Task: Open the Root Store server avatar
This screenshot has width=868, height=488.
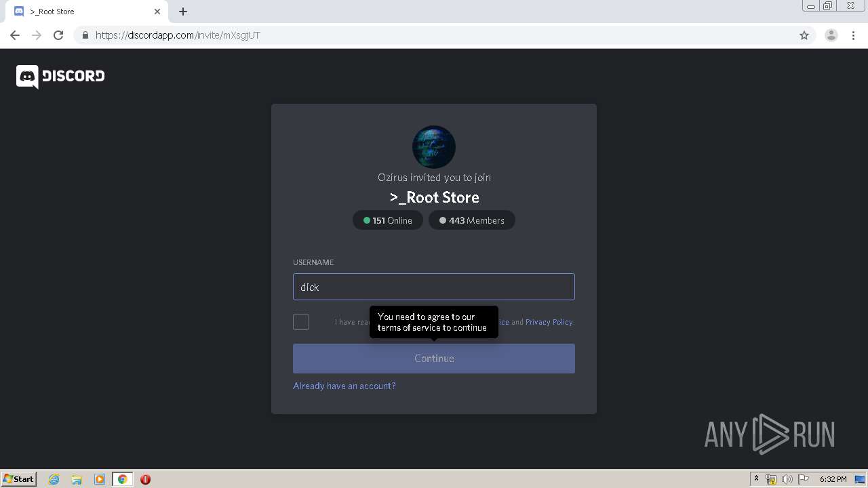Action: [x=434, y=147]
